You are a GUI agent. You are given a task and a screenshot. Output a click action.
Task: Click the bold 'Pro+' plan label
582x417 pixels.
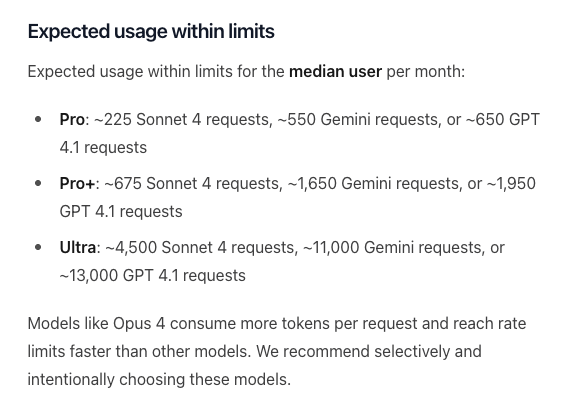click(x=77, y=183)
